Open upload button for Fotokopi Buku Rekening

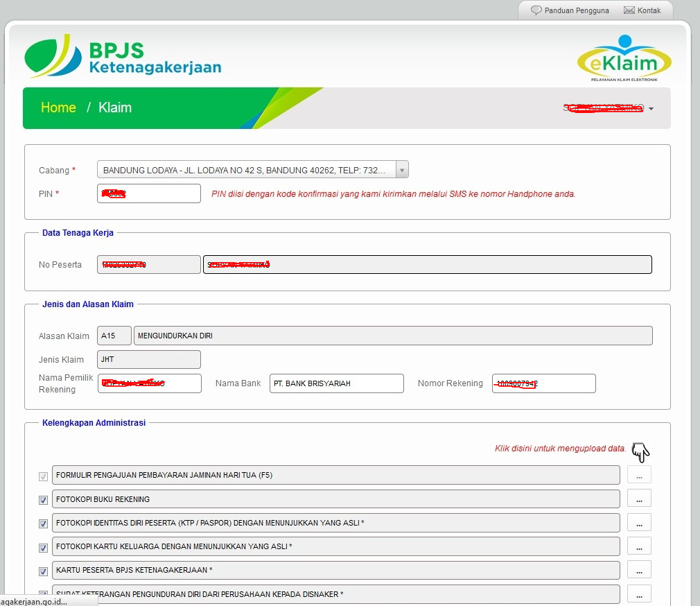point(639,499)
